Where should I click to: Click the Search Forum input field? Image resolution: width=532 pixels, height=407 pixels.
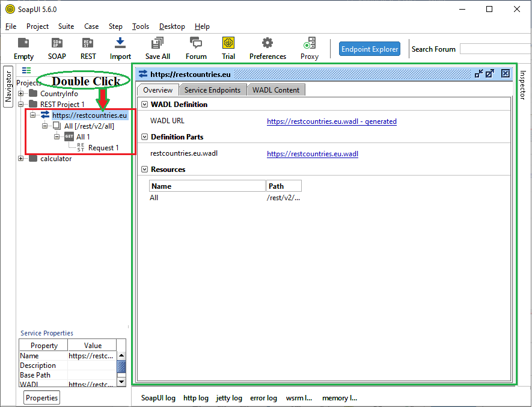496,49
